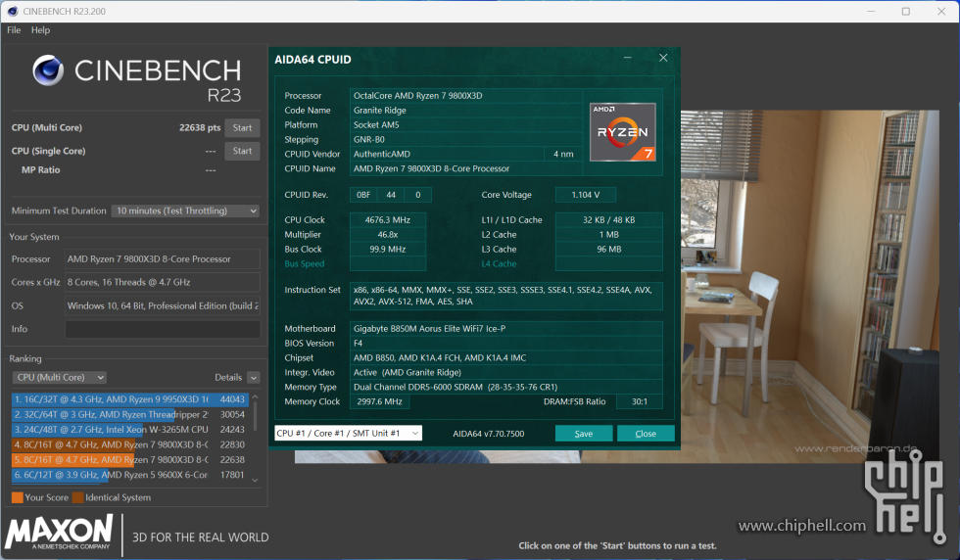Close the AIDA64 CPUID window with X
This screenshot has height=560, width=960.
click(663, 58)
